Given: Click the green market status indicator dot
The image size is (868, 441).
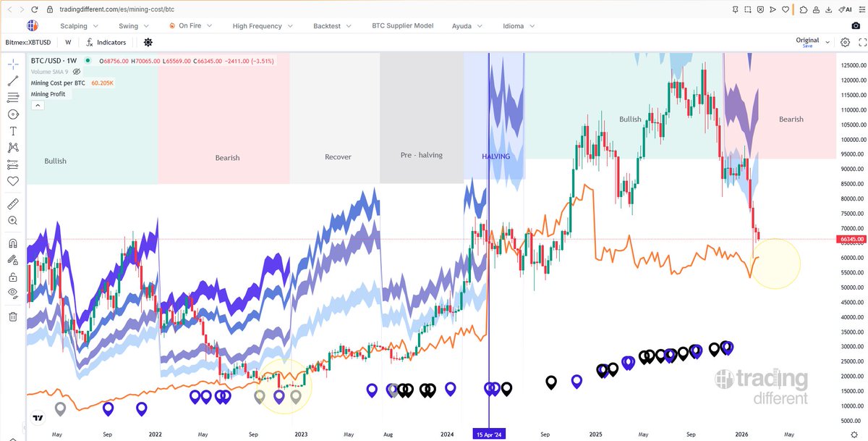Looking at the screenshot, I should pos(88,61).
